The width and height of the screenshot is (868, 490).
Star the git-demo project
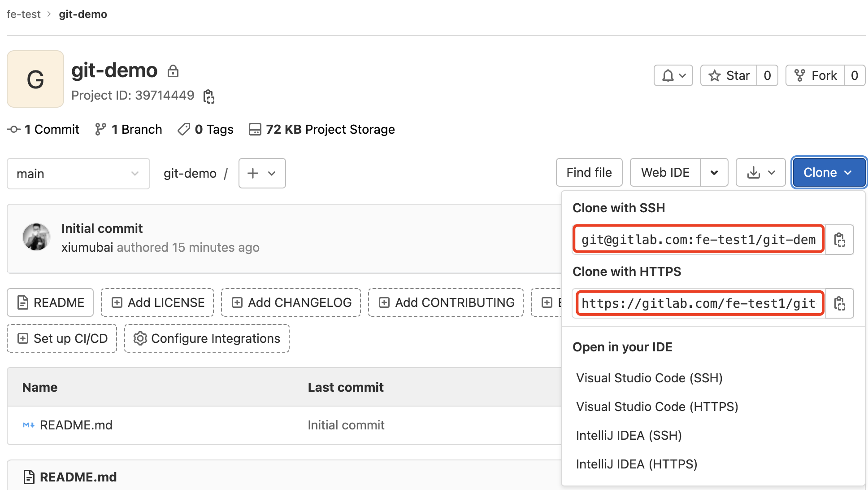click(x=729, y=75)
